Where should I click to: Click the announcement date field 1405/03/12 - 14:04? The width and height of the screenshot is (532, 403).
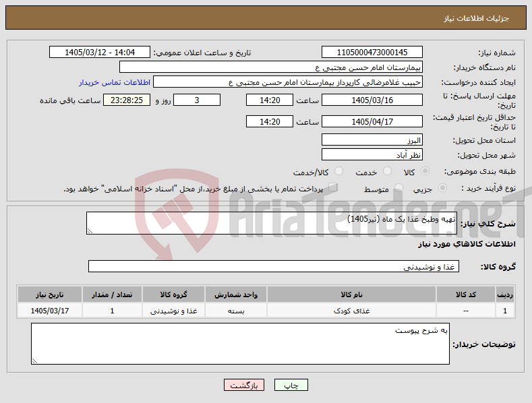(100, 53)
